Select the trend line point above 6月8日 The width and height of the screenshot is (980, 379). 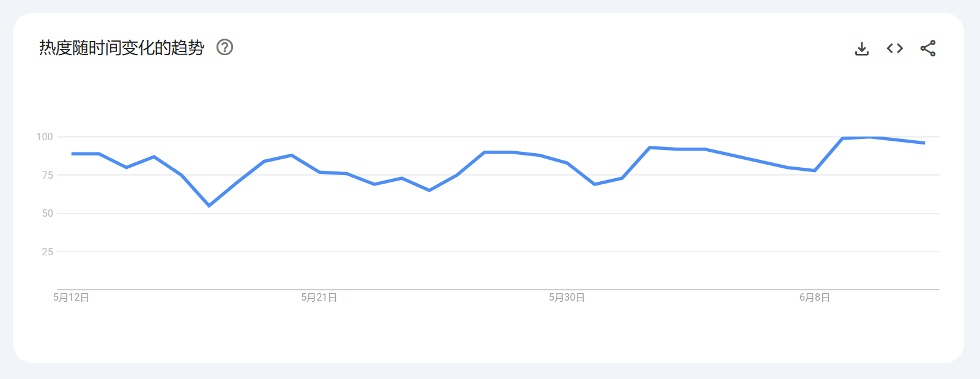point(815,170)
